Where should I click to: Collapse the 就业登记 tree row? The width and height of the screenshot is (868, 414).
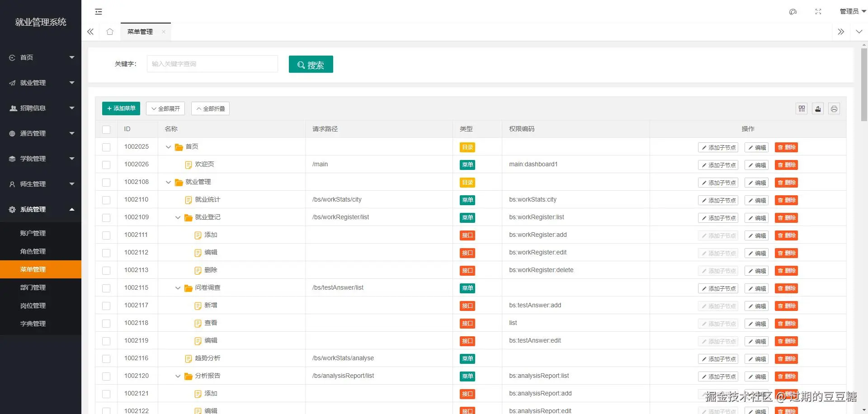coord(178,217)
